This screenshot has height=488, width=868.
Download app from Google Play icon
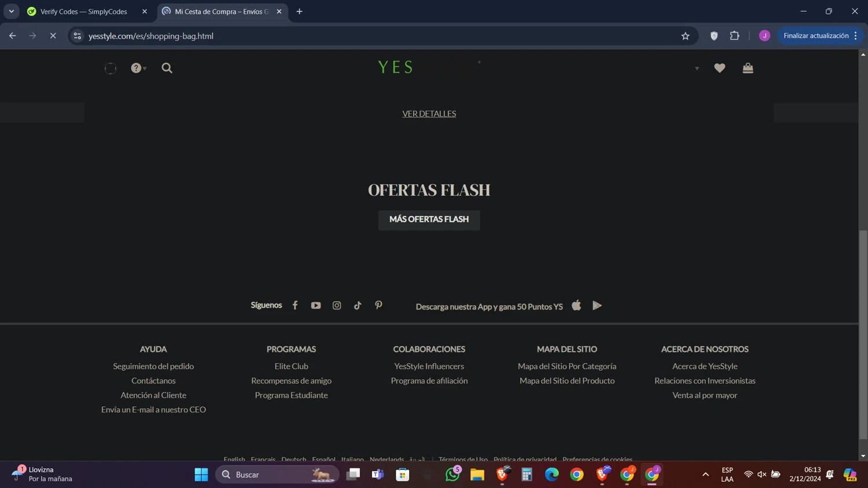point(597,305)
